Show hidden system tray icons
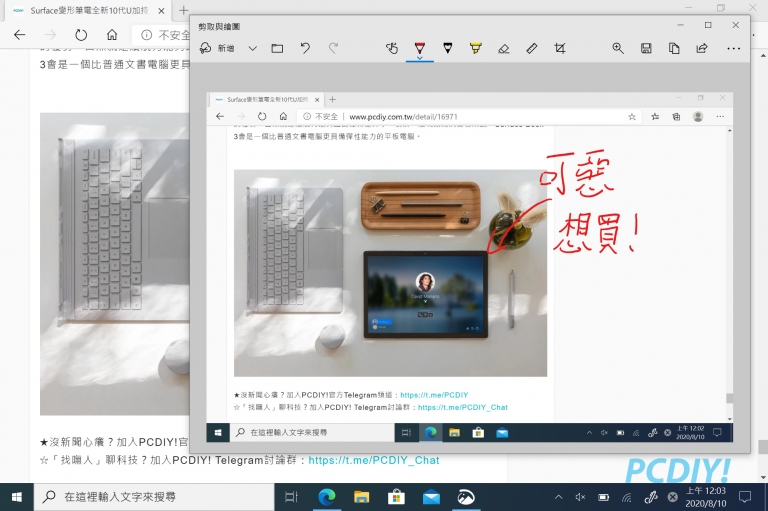This screenshot has height=511, width=768. 558,497
